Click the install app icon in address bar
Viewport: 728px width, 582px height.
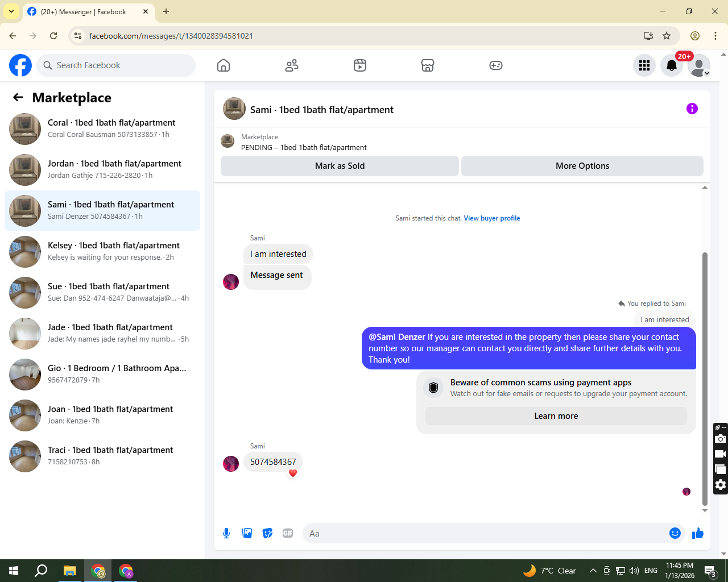click(648, 36)
